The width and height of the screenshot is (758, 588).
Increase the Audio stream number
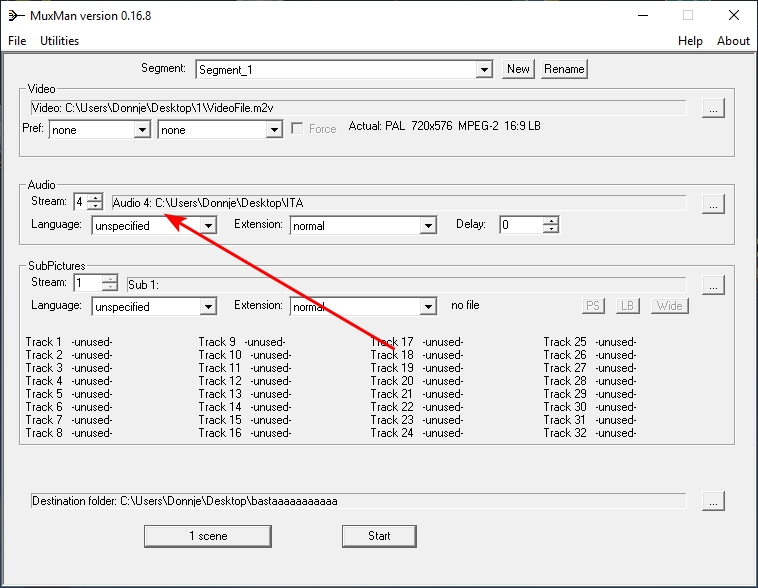96,197
